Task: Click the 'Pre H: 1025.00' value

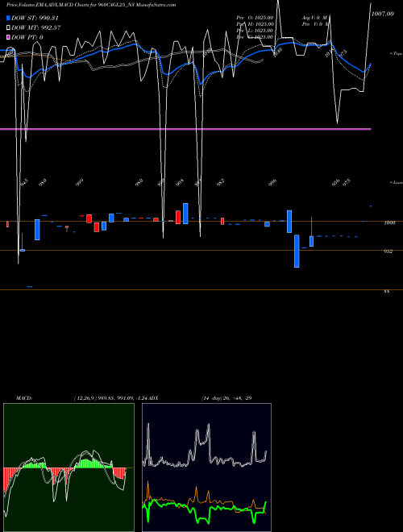Action: [x=255, y=24]
